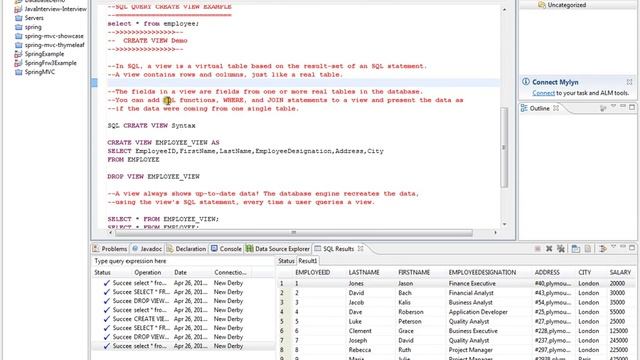Select the Servers project folder
Viewport: 640px width, 360px height.
tap(29, 18)
